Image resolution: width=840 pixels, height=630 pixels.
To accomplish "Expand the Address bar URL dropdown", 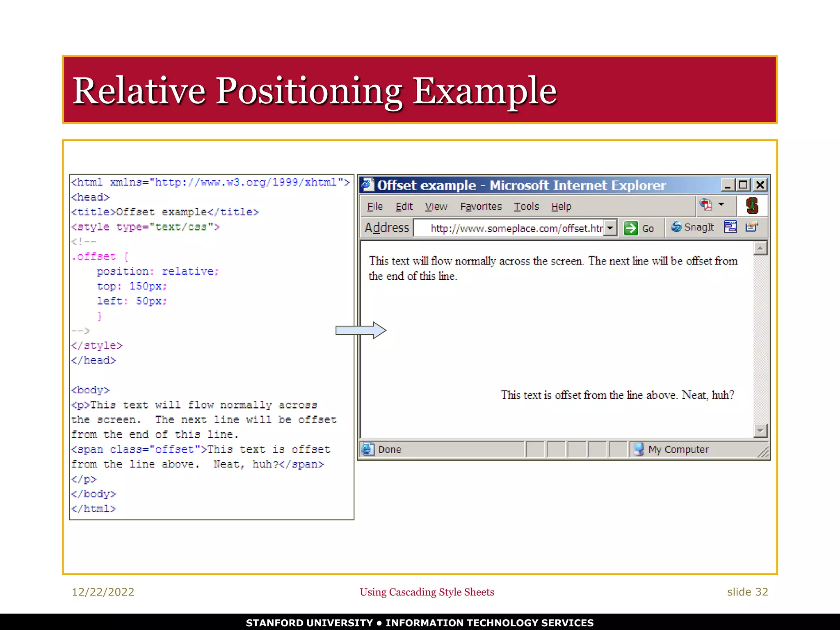I will tap(610, 228).
